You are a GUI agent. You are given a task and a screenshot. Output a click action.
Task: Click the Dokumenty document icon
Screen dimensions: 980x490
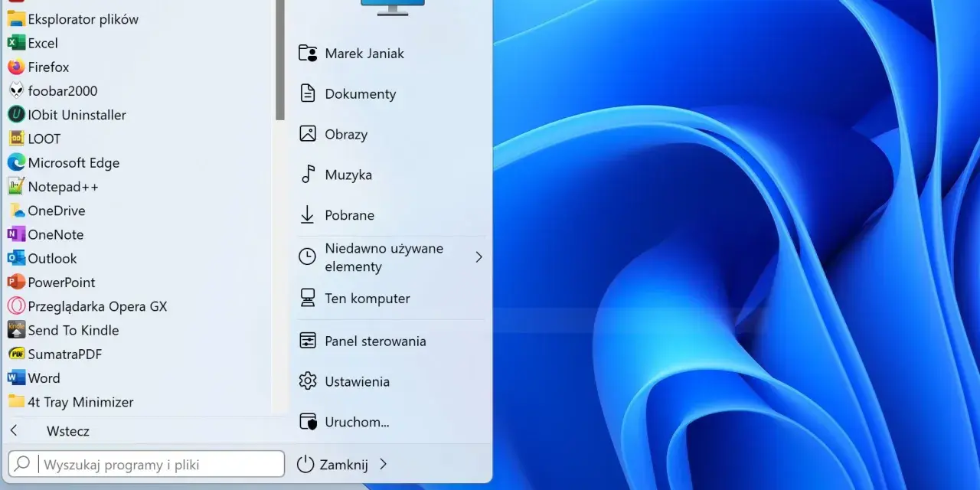click(x=308, y=93)
